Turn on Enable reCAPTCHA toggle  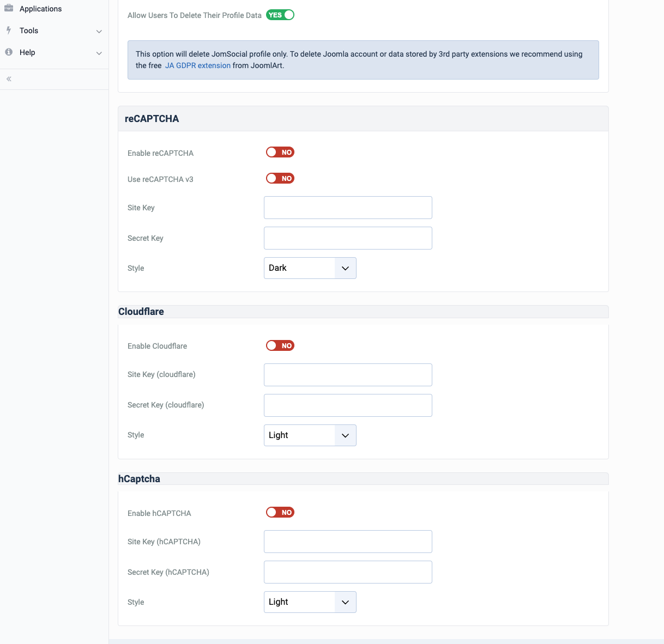[280, 153]
